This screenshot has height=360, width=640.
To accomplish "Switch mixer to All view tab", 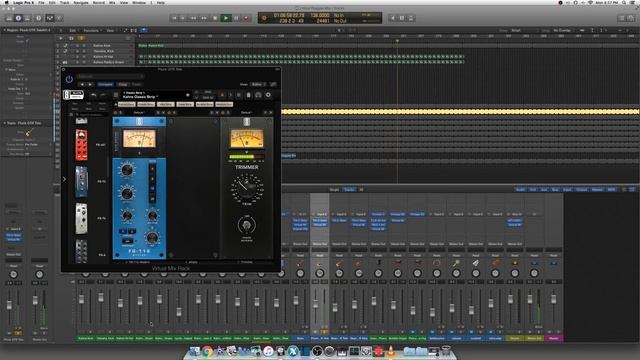I will 361,190.
